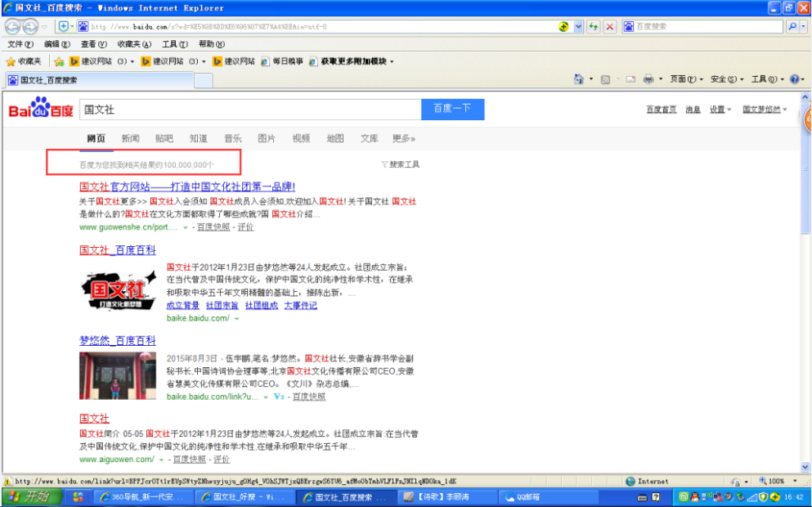Open the 页面(P) command bar dropdown
The width and height of the screenshot is (812, 507).
[686, 79]
